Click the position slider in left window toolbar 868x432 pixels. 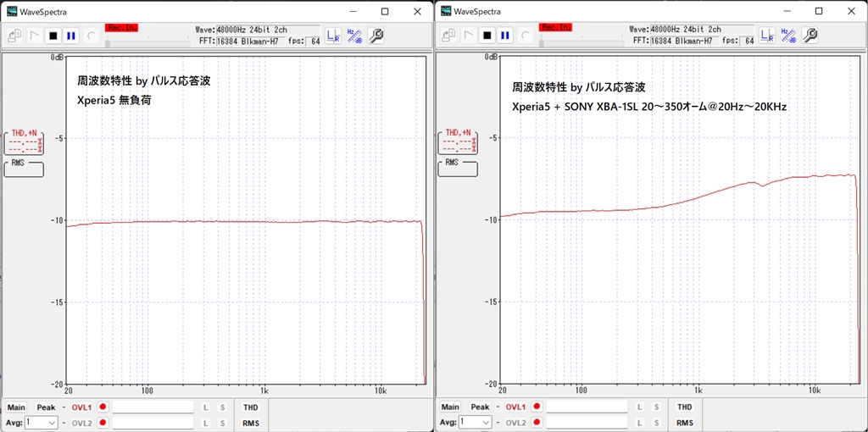147,42
